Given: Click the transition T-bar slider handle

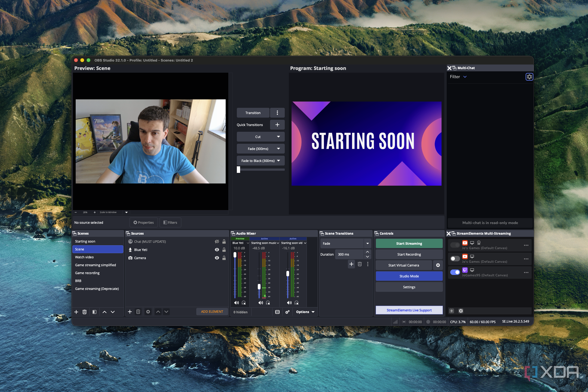Looking at the screenshot, I should [238, 170].
